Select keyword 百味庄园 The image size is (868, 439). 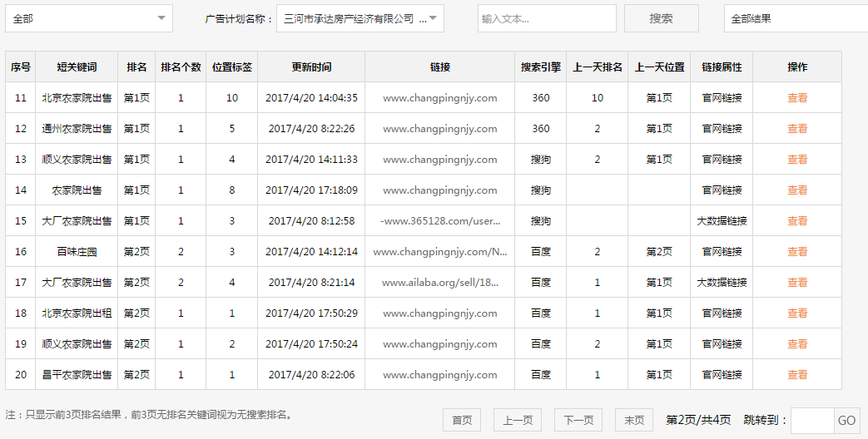(x=77, y=252)
